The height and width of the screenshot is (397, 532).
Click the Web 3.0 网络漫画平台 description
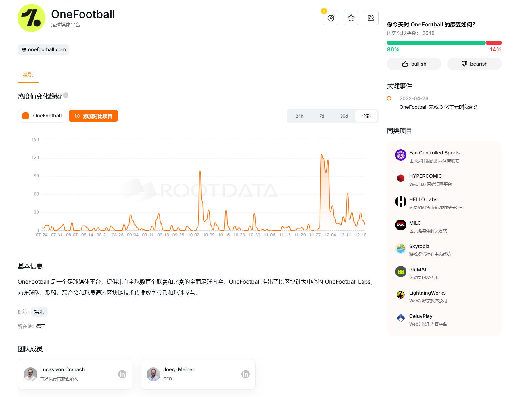[x=431, y=184]
